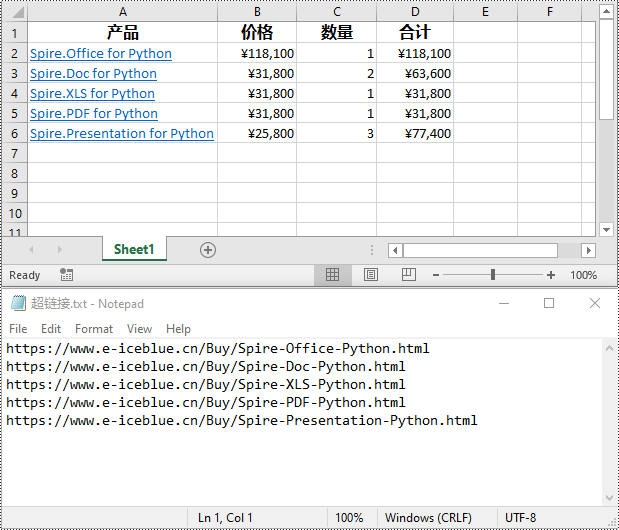This screenshot has height=530, width=619.
Task: Click the Excel vertical scrollbar thumb
Action: (x=606, y=69)
